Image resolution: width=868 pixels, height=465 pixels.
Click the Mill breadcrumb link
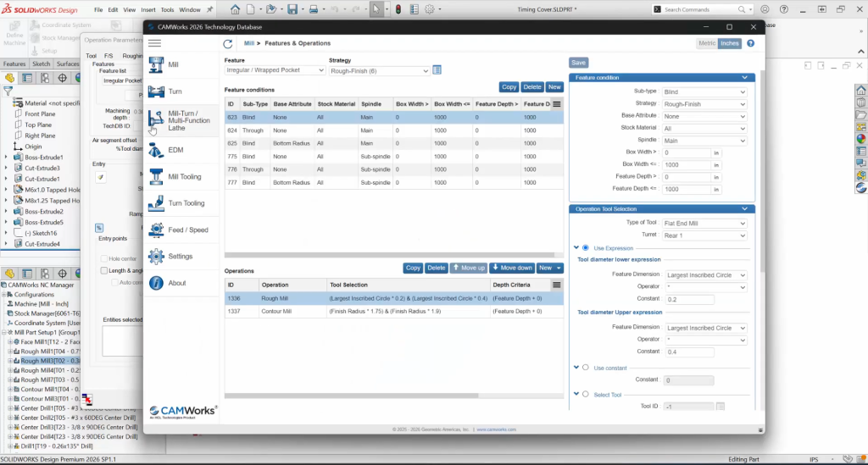coord(249,43)
